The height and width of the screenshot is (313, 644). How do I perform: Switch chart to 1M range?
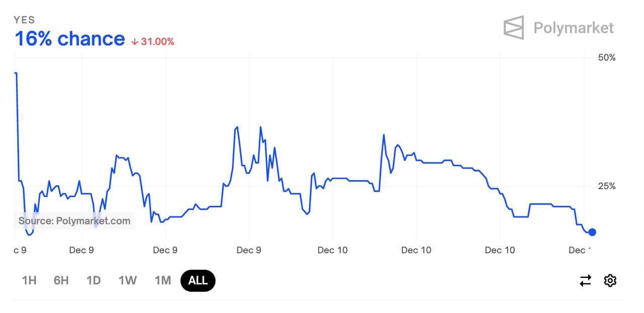[x=163, y=280]
